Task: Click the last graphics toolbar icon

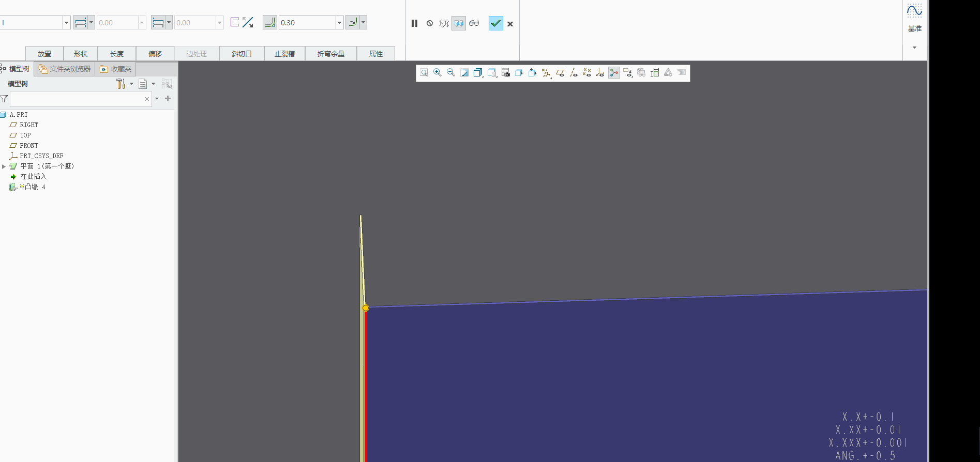Action: tap(682, 73)
